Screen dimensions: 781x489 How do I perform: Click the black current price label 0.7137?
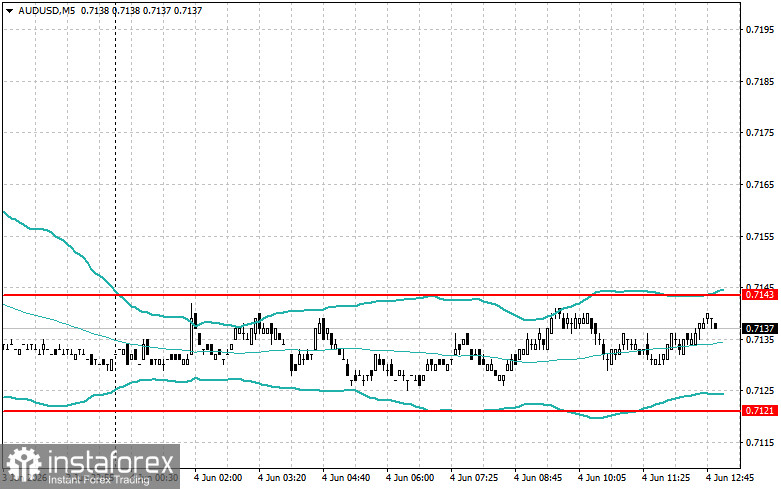pos(760,329)
